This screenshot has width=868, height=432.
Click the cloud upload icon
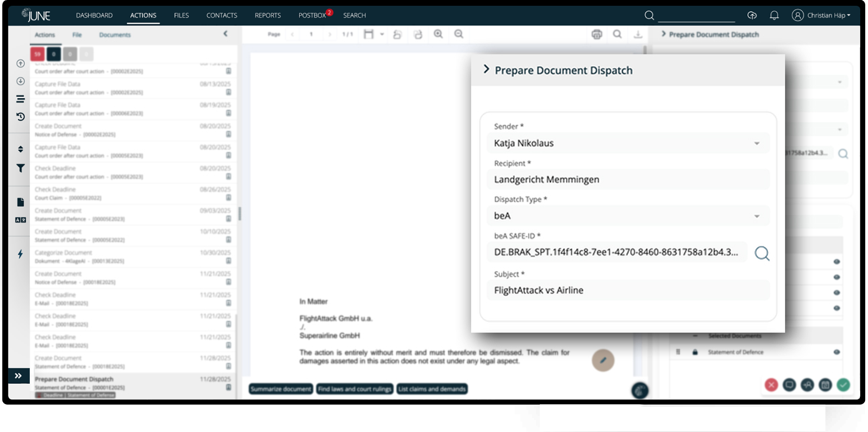click(752, 15)
